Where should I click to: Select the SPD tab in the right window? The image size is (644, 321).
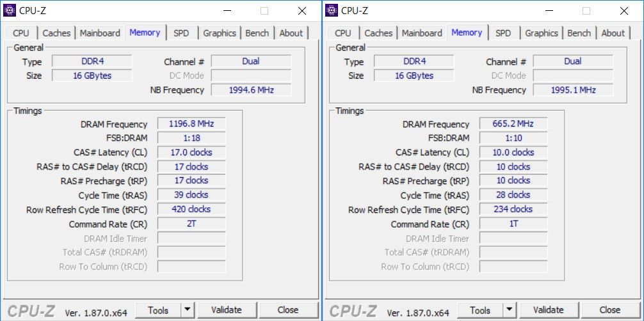[x=503, y=33]
